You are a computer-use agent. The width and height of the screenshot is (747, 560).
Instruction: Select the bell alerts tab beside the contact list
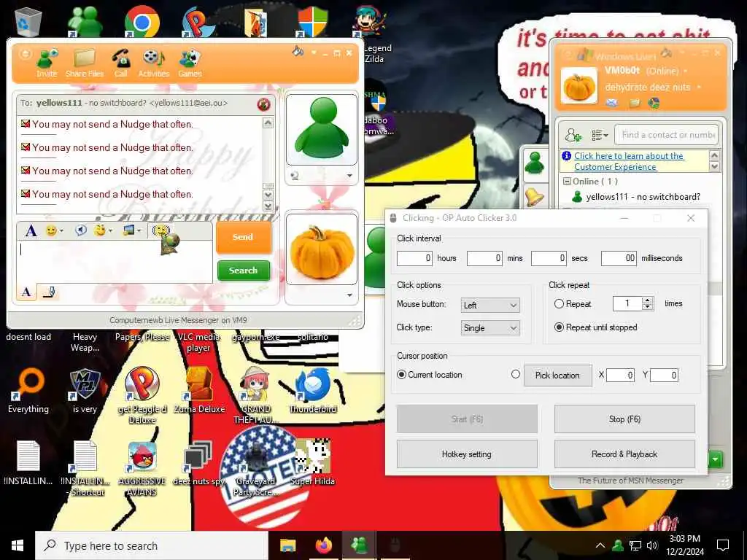coord(534,196)
